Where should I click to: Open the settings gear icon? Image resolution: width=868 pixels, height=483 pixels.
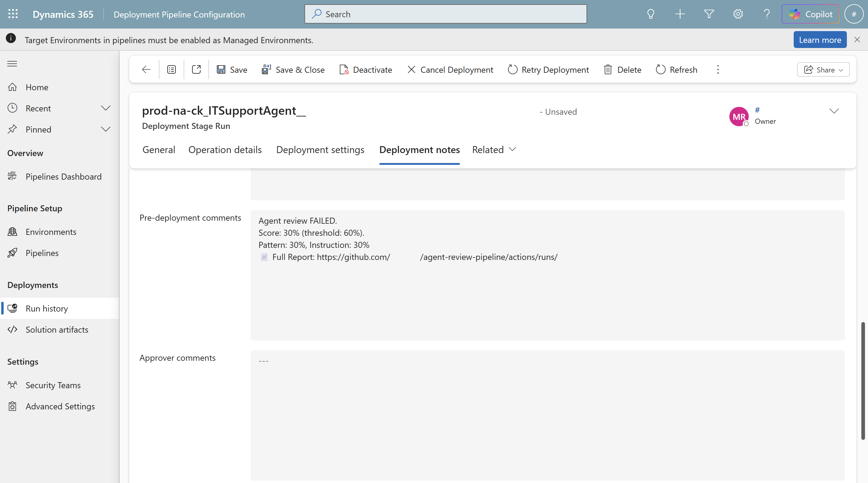(x=738, y=14)
